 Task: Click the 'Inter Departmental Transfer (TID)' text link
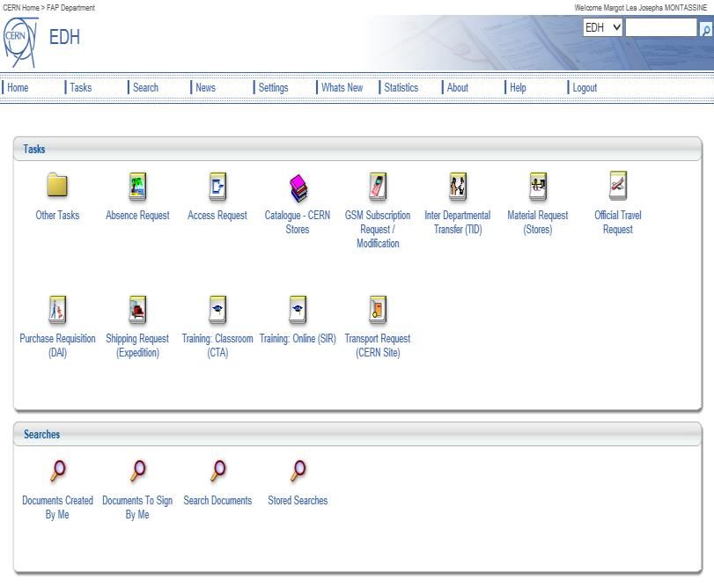coord(458,222)
